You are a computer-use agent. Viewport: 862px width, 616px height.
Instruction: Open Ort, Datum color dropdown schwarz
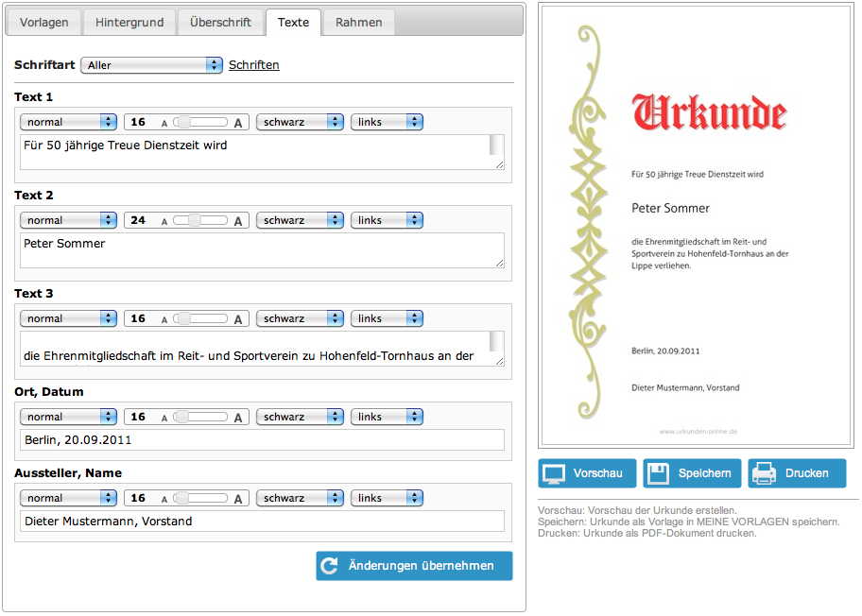click(300, 417)
